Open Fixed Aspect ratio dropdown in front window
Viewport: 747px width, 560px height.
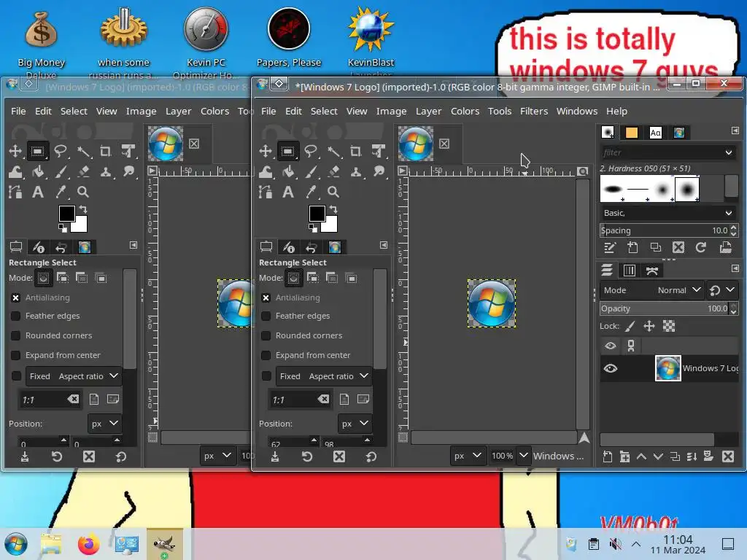(x=324, y=376)
